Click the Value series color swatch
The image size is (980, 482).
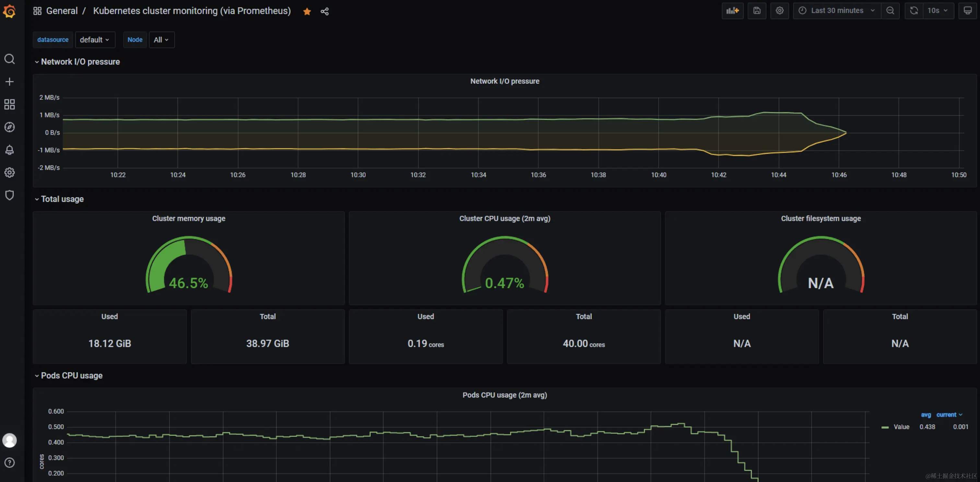(885, 427)
